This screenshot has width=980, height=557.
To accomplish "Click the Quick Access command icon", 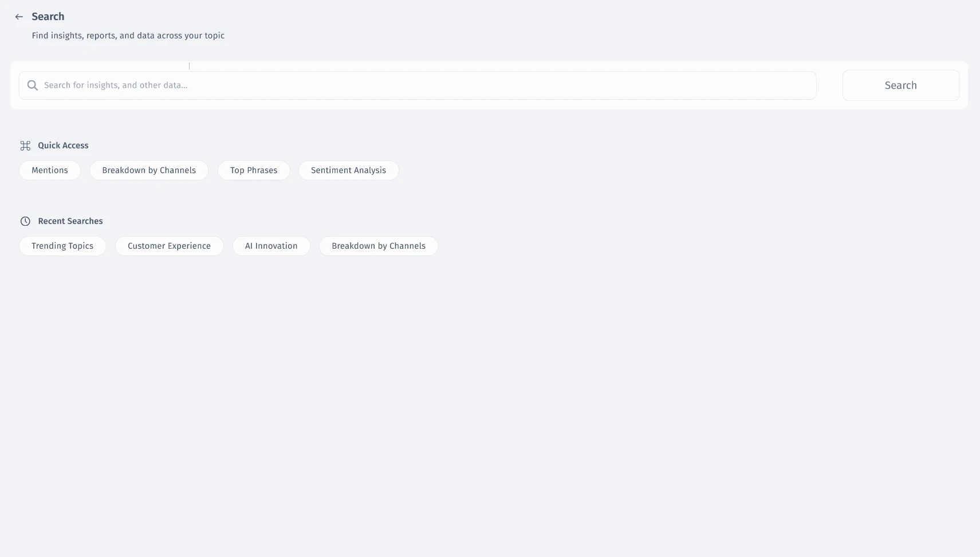I will click(25, 146).
